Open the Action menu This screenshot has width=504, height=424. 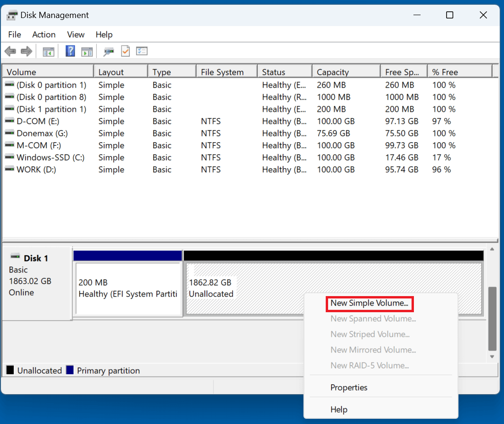[44, 35]
